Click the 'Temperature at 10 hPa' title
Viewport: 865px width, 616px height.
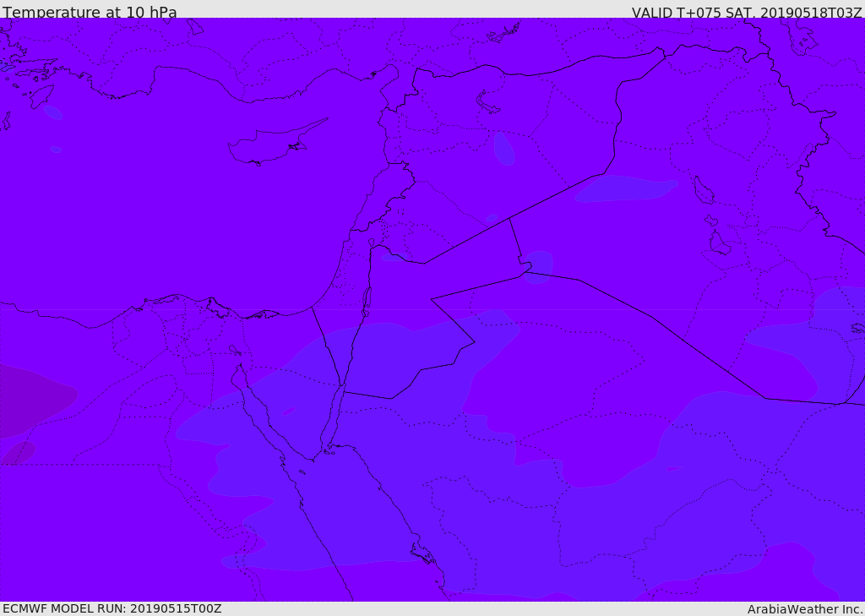pos(90,12)
